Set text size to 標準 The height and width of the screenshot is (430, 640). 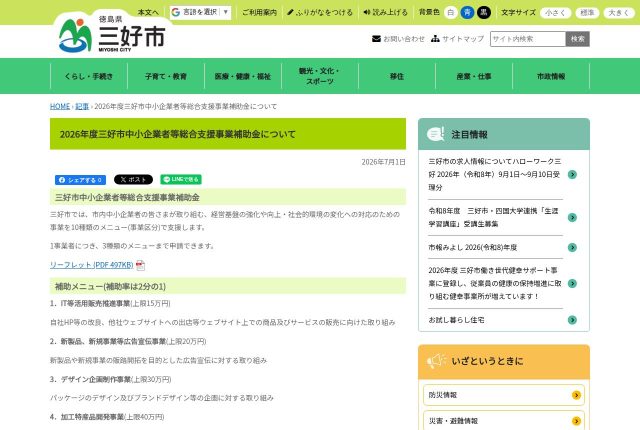tap(587, 13)
